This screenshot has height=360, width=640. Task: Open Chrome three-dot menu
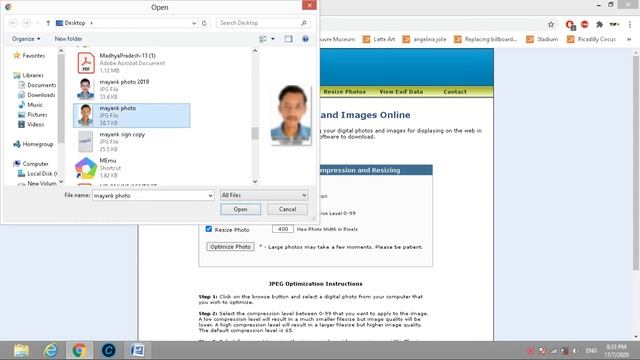point(630,24)
